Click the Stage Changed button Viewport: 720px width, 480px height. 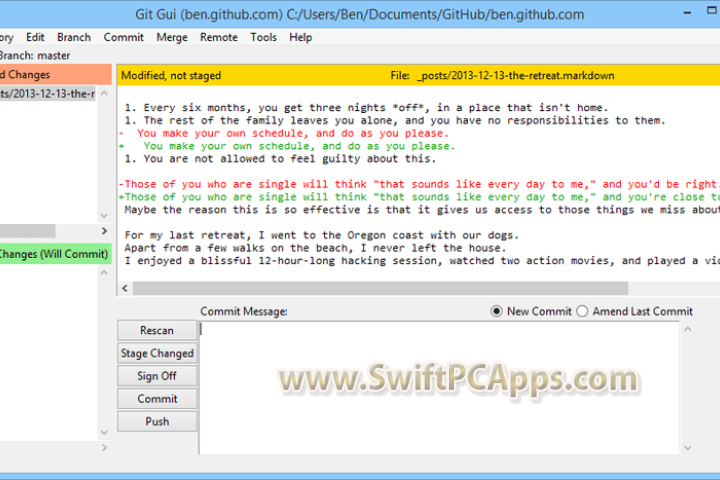point(157,353)
